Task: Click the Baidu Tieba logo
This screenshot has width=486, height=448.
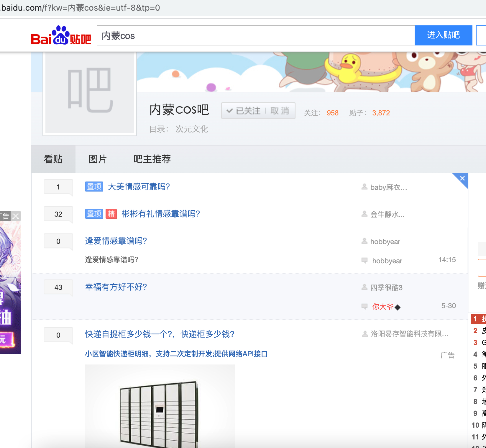Action: (61, 36)
